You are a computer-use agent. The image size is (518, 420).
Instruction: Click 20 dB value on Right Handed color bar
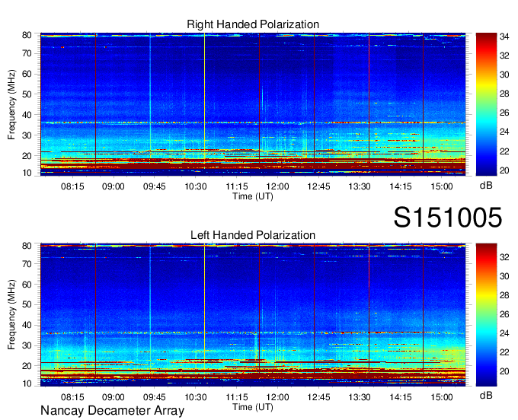pos(504,170)
